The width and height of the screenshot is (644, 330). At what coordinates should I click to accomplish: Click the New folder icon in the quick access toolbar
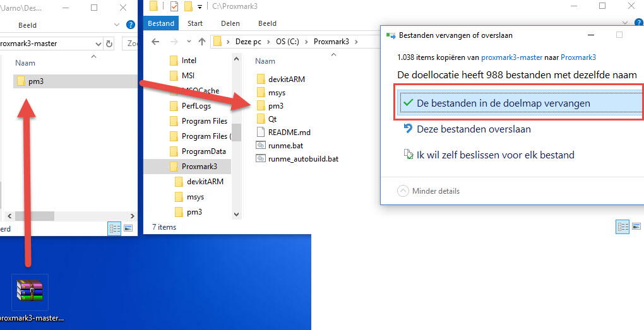click(189, 6)
